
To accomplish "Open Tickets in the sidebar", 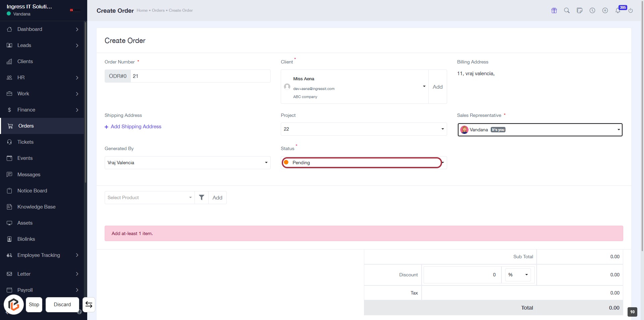I will coord(25,142).
